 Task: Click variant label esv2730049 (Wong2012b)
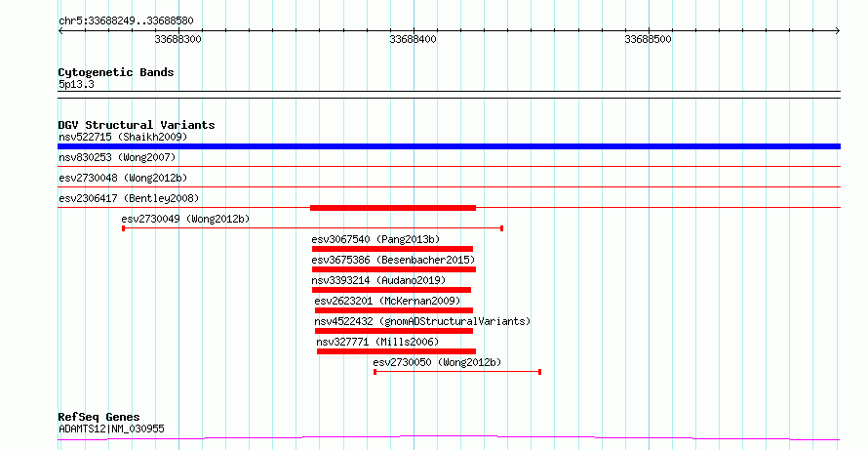185,219
